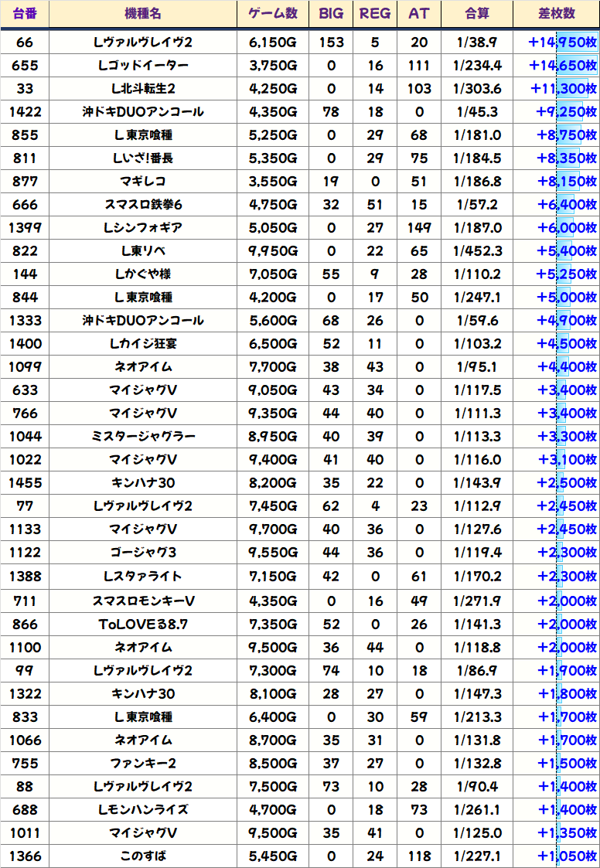Click the マギレコ machine name
This screenshot has width=600, height=868.
pos(143,182)
